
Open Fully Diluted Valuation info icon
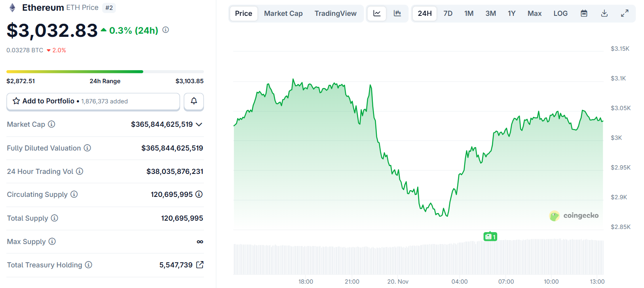point(87,148)
